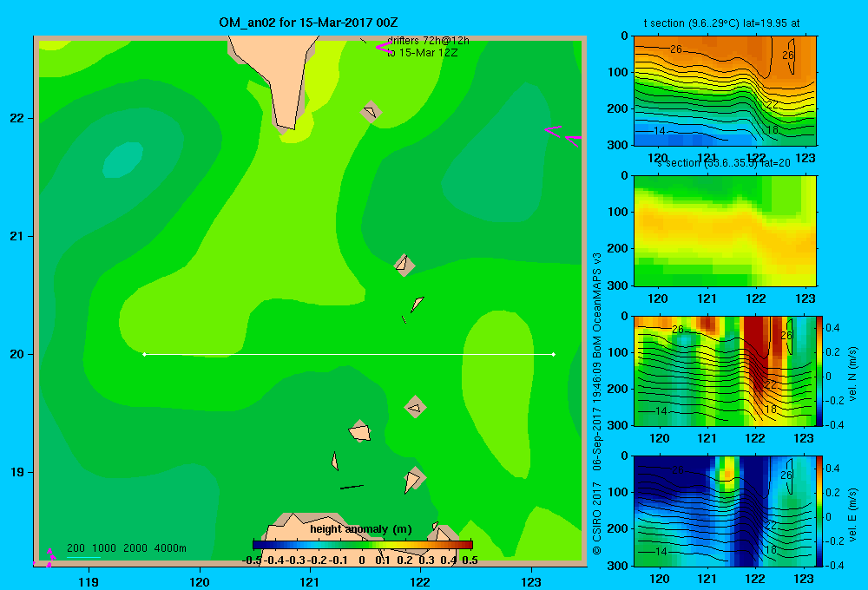
Task: Click latitude label '19' on the main map
Action: pyautogui.click(x=17, y=472)
